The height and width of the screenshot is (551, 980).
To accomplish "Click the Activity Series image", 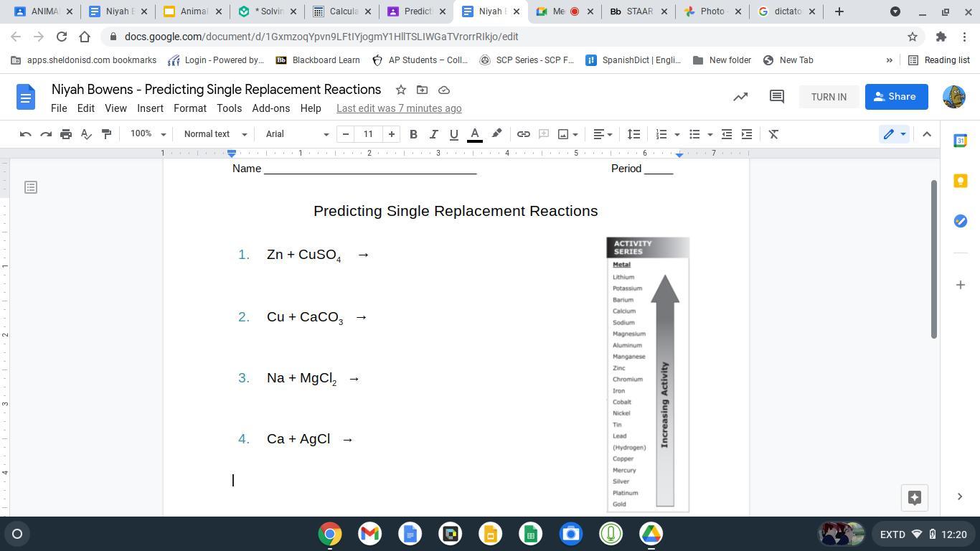I will click(x=648, y=375).
